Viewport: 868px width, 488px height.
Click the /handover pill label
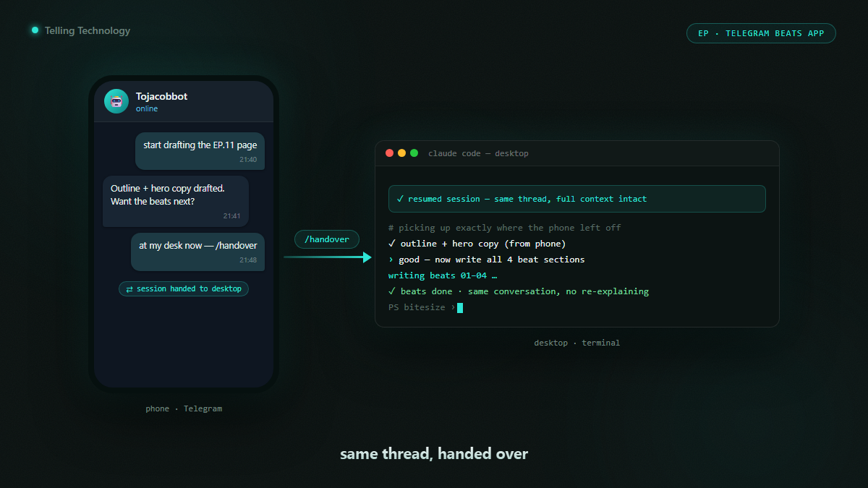pos(327,239)
